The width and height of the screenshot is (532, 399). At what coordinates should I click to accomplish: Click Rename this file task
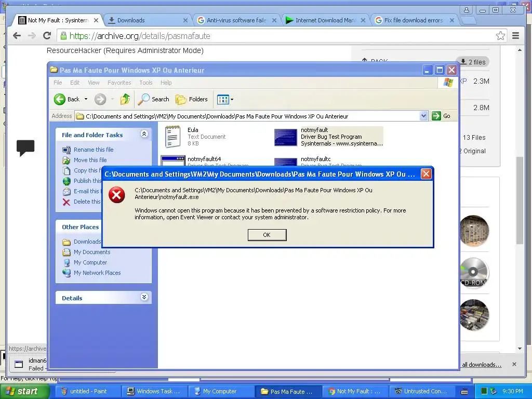coord(94,150)
